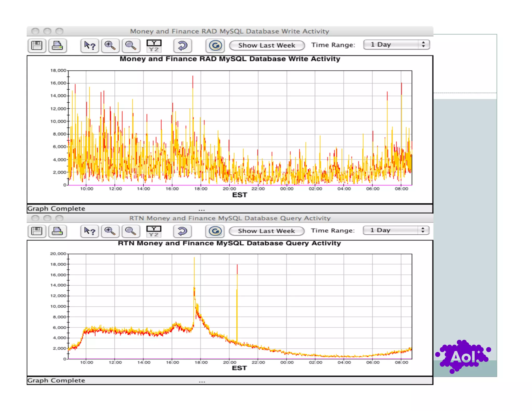Click save icon in Query Activity window
Screen dimensions: 532x411
pos(37,231)
